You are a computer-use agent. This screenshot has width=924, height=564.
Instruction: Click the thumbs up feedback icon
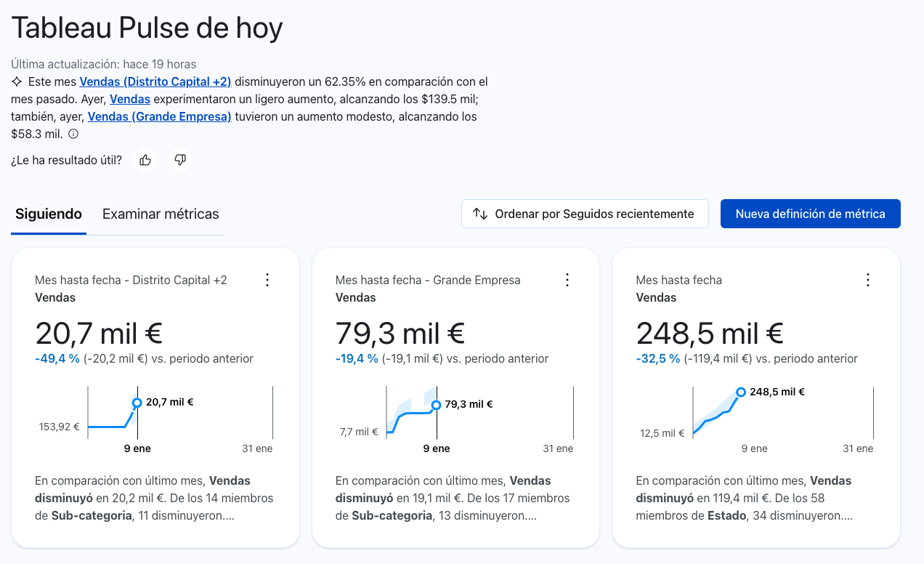145,160
